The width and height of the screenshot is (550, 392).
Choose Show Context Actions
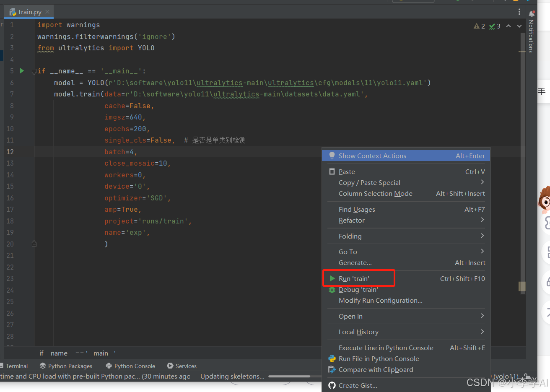click(x=406, y=156)
